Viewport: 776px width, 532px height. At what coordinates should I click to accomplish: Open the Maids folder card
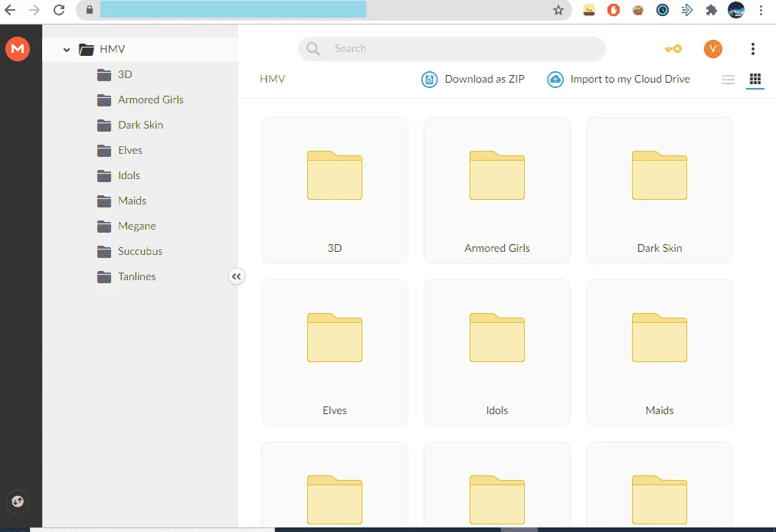click(x=660, y=353)
